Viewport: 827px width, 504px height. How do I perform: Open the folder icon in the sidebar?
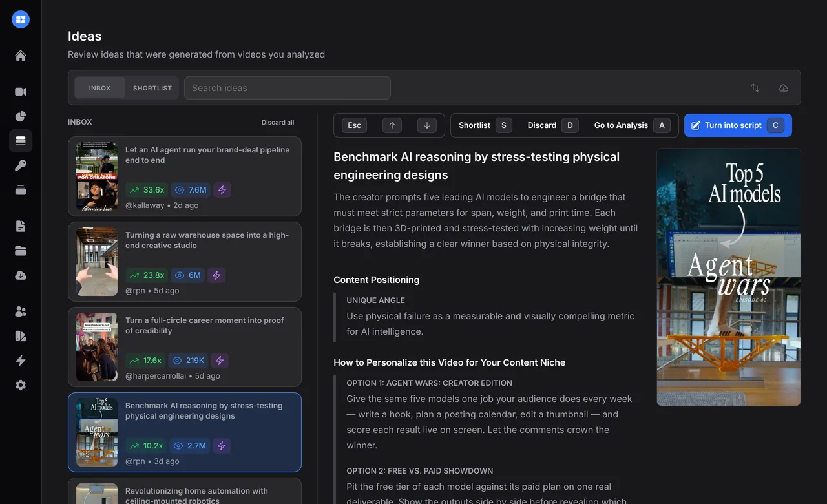21,251
